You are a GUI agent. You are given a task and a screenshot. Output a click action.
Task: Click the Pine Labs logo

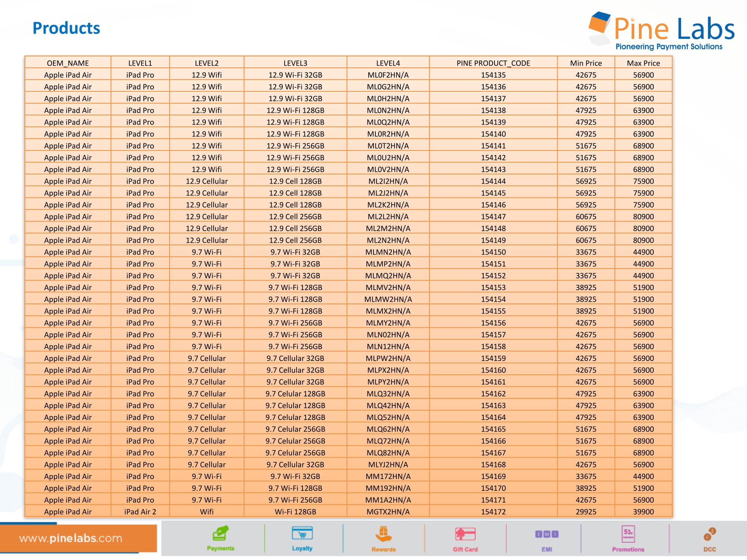pos(661,31)
